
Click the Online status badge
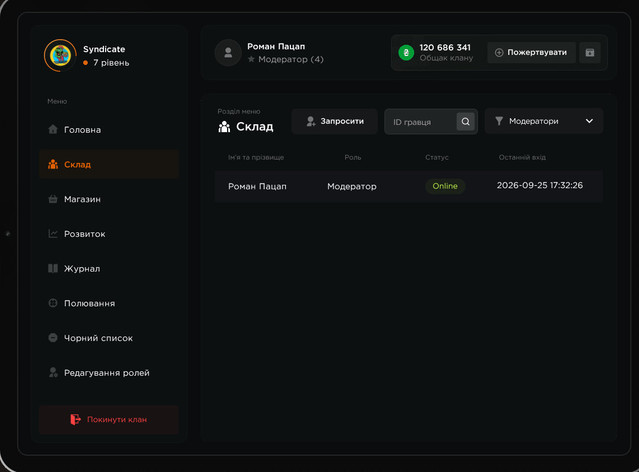click(445, 186)
